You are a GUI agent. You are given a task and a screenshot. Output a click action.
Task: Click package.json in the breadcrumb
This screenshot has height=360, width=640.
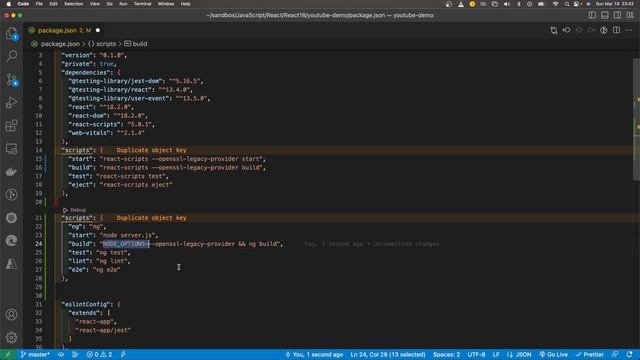(x=60, y=44)
